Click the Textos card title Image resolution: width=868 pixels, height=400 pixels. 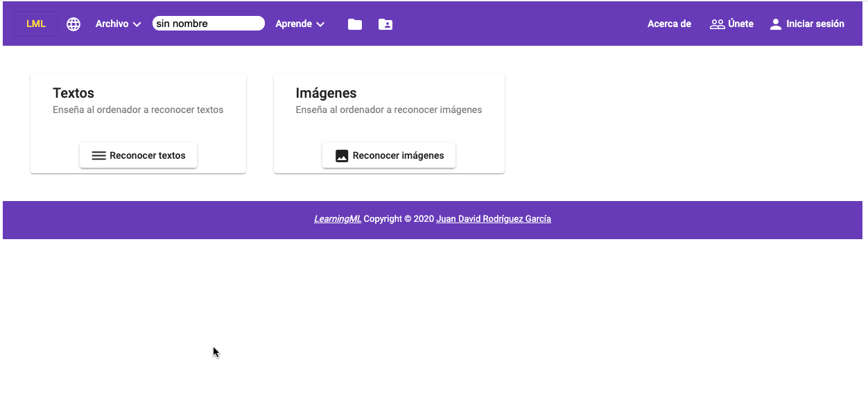[x=73, y=93]
